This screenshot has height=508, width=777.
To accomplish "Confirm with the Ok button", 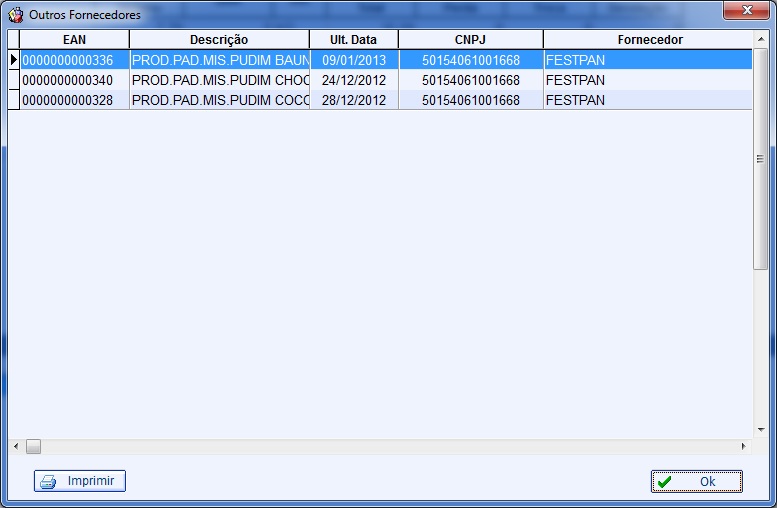I will (x=697, y=481).
